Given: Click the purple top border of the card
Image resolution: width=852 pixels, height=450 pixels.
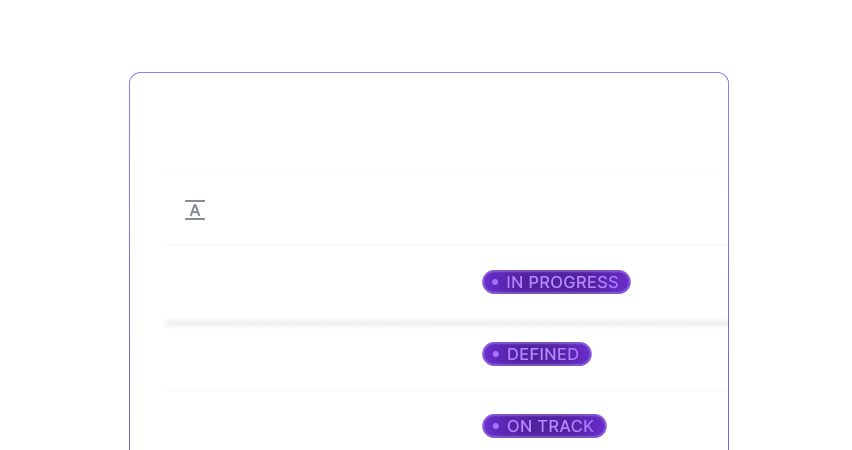Looking at the screenshot, I should click(x=430, y=73).
